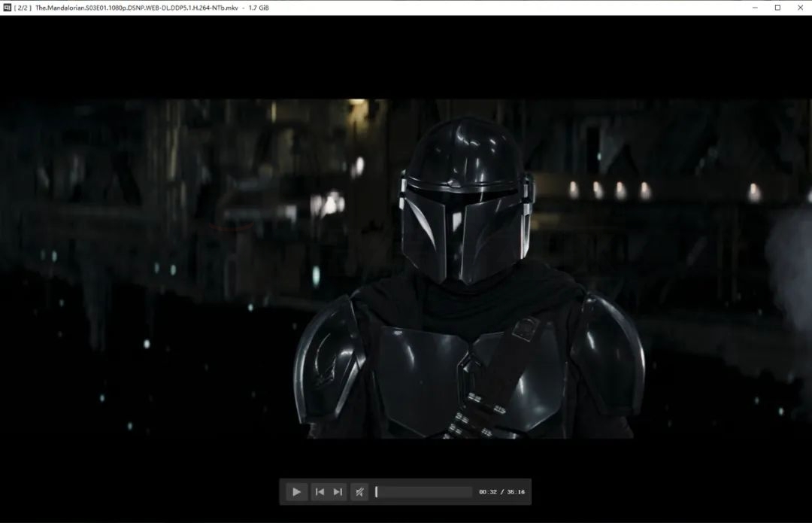The image size is (812, 523).
Task: Start video playback with the play button
Action: (296, 492)
